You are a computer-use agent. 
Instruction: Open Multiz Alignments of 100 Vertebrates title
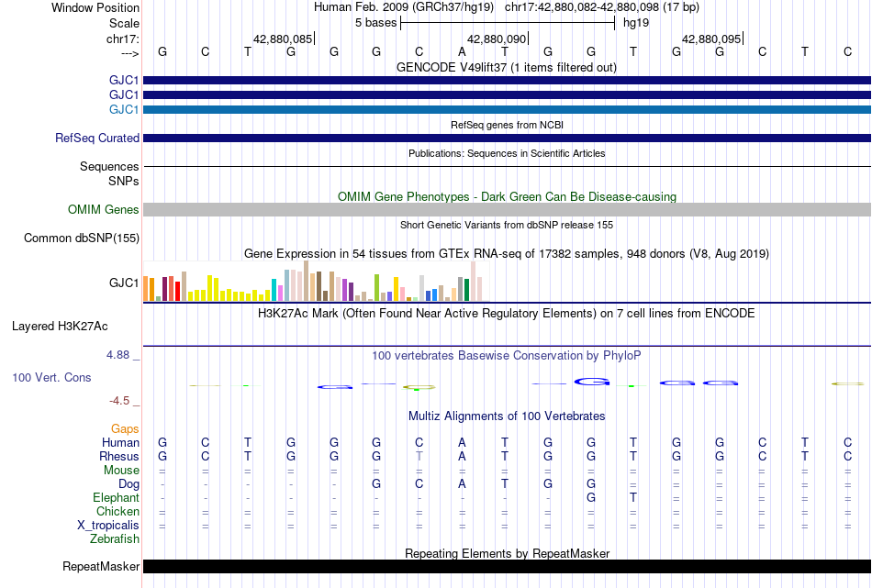coord(507,416)
